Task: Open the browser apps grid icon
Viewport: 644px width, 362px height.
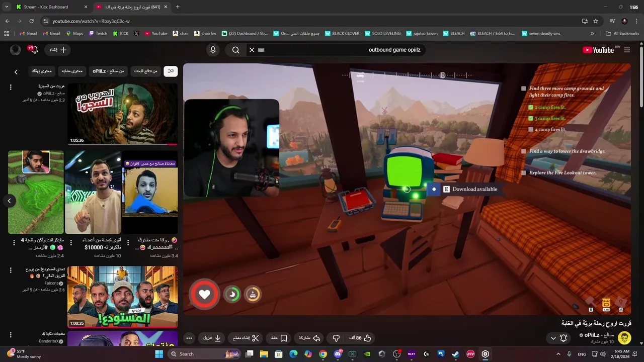Action: click(x=7, y=34)
